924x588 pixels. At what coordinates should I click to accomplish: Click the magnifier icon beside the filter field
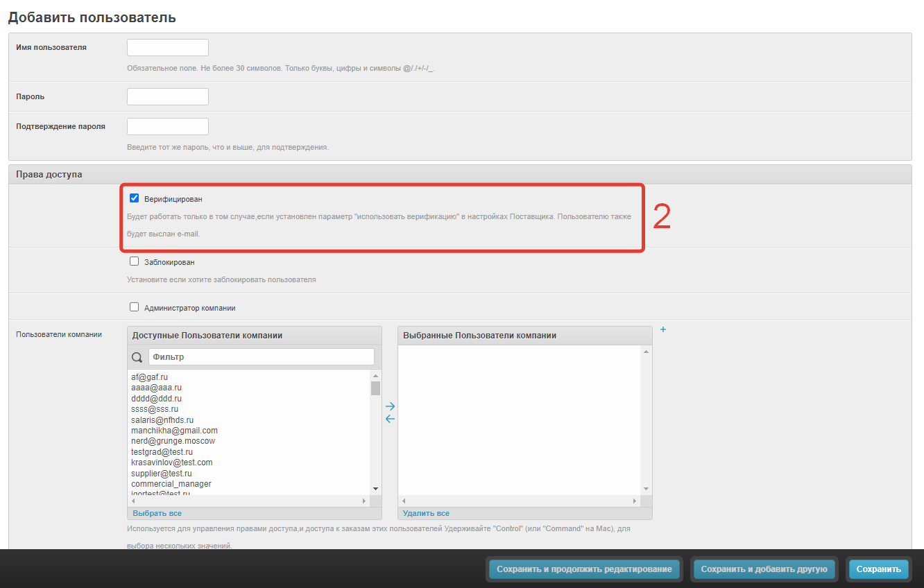pyautogui.click(x=137, y=357)
